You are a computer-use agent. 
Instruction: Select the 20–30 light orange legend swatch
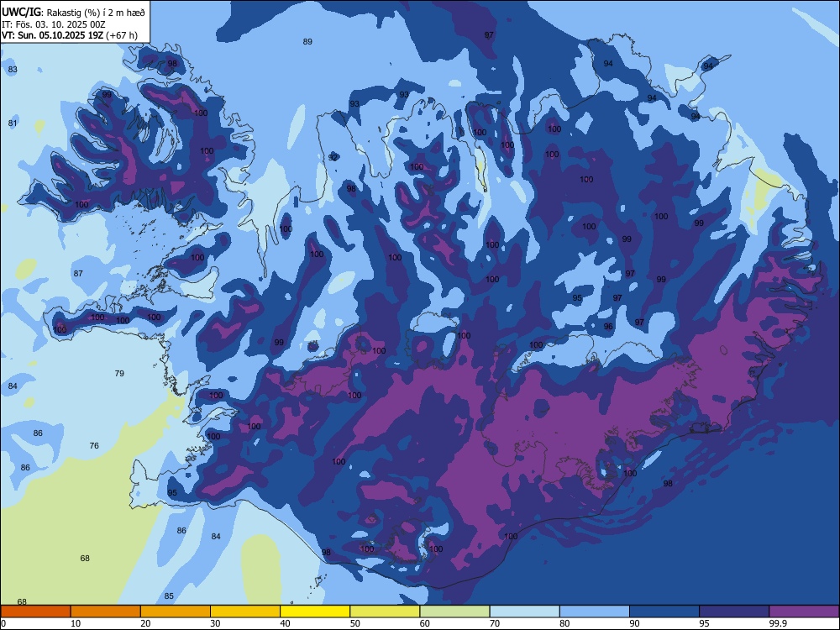(176, 612)
